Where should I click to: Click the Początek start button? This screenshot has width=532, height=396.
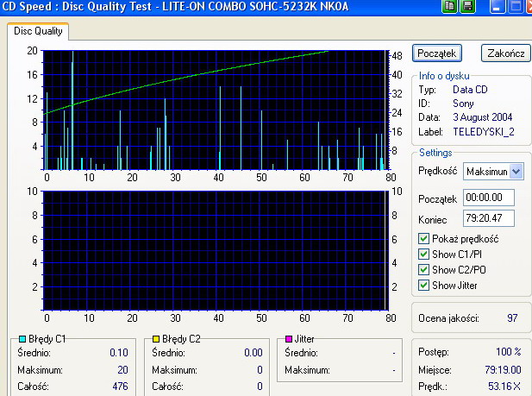[x=437, y=53]
